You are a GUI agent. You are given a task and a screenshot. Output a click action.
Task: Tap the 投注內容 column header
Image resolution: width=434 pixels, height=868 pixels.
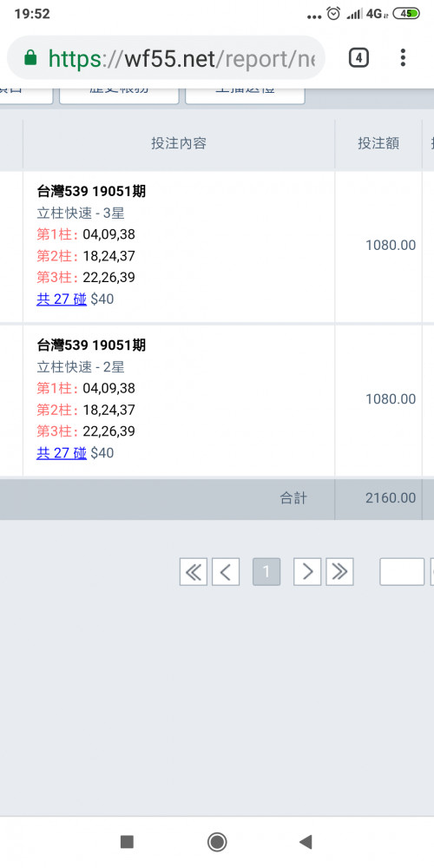click(179, 144)
